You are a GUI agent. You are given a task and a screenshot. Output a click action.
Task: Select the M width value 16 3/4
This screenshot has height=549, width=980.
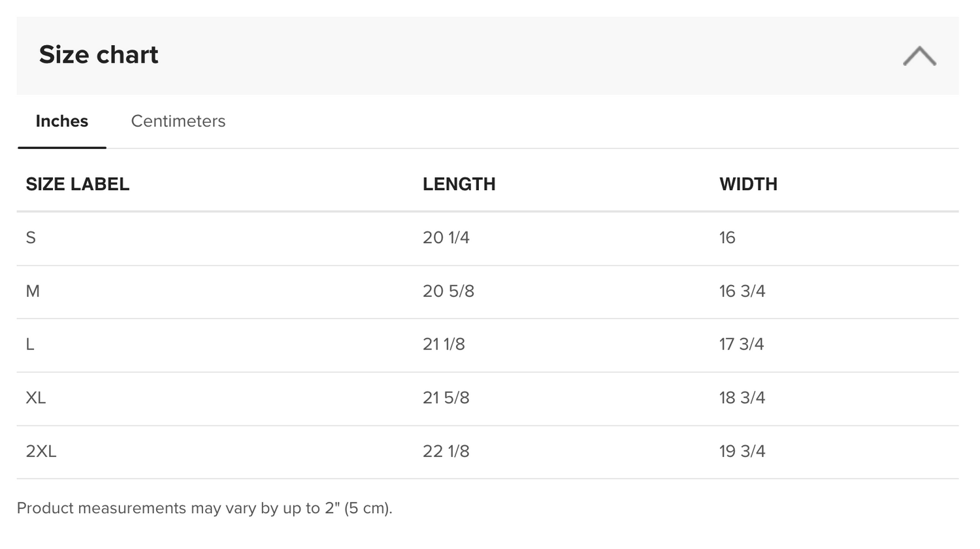tap(741, 291)
